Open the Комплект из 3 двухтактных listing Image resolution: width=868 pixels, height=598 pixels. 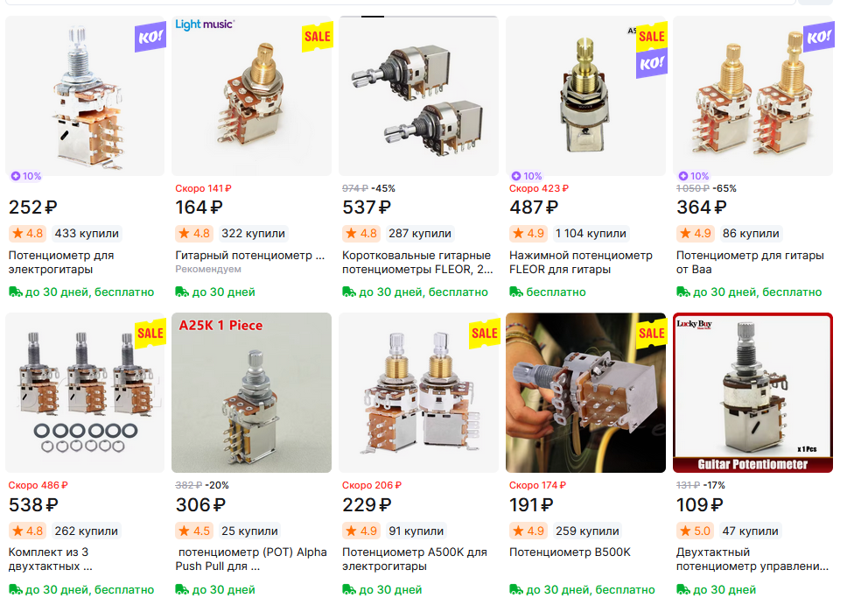pos(51,559)
